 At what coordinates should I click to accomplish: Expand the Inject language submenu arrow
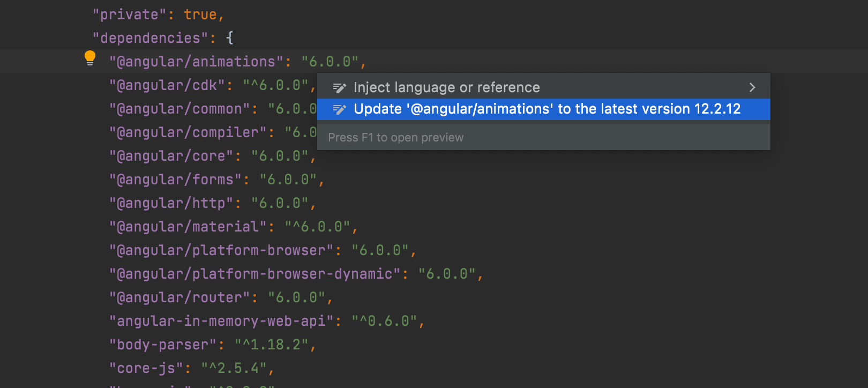pos(752,87)
